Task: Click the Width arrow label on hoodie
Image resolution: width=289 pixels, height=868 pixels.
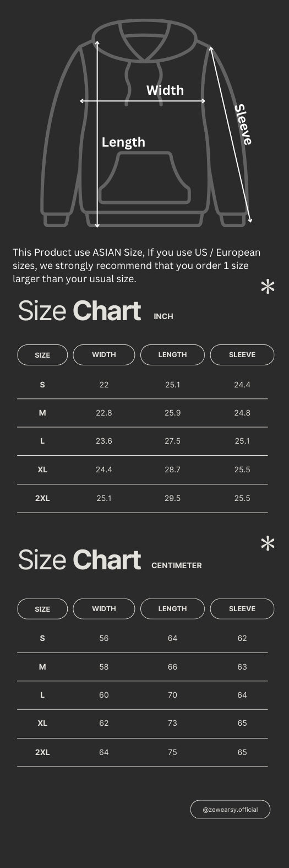Action: coord(165,90)
